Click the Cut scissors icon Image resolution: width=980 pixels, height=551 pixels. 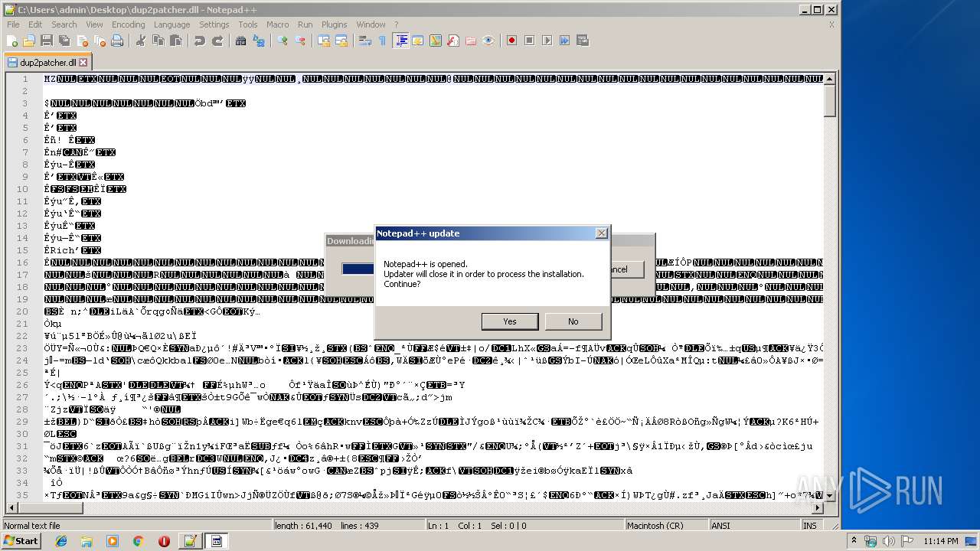point(141,41)
